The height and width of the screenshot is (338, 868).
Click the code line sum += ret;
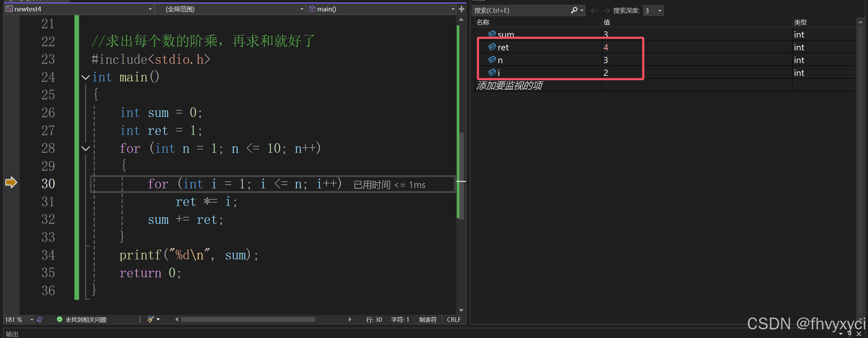186,220
